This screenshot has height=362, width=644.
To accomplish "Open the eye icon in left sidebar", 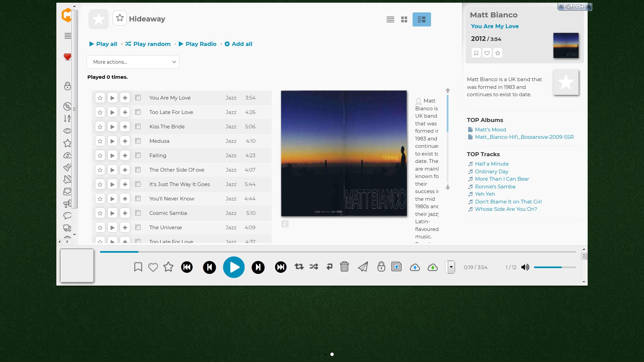I will pos(67,131).
